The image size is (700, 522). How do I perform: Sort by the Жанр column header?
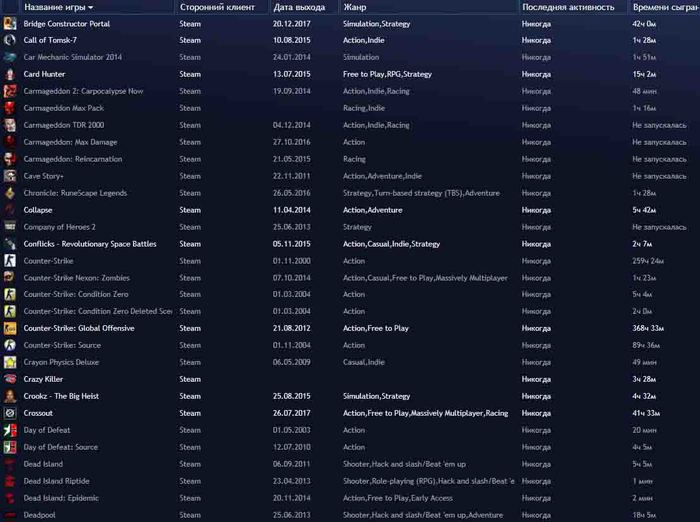[429, 7]
